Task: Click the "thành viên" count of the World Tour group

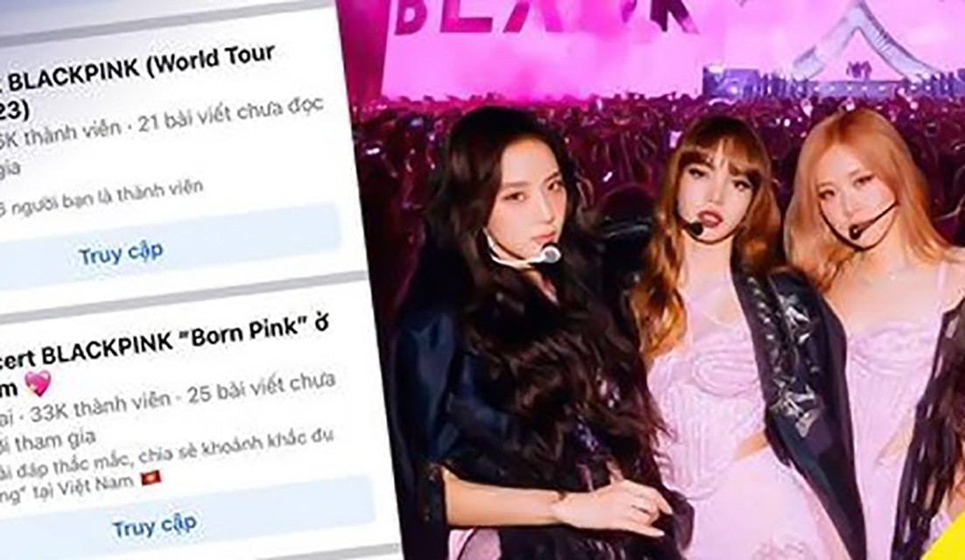Action: pyautogui.click(x=60, y=132)
